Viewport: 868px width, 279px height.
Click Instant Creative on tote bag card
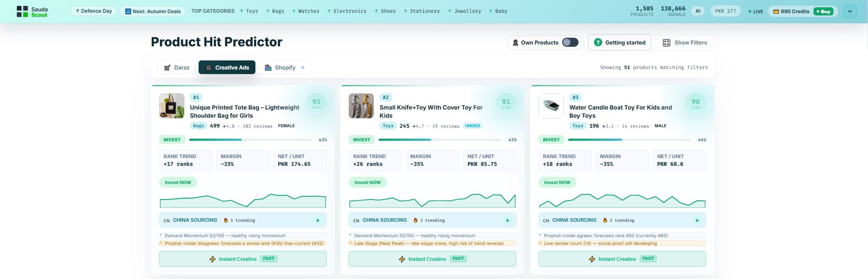243,259
